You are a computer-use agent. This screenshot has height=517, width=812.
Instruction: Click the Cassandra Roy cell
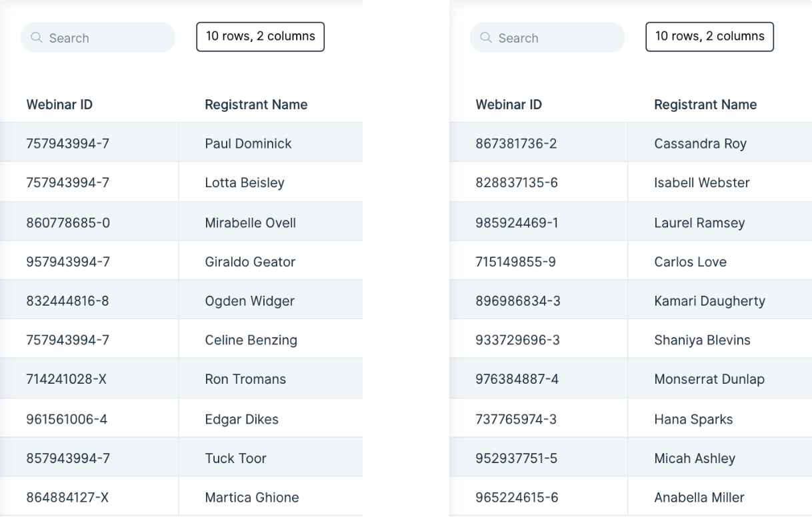pyautogui.click(x=720, y=143)
